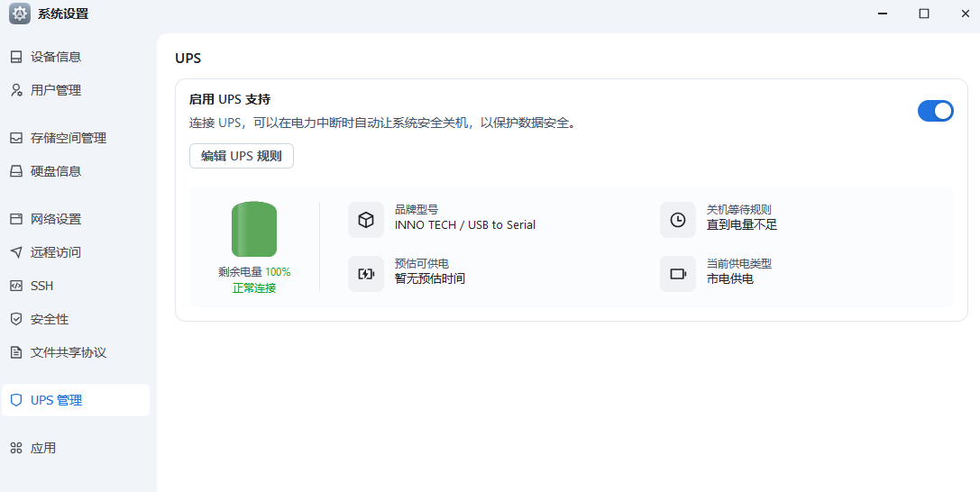This screenshot has height=492, width=980.
Task: Click the UPS 管理 shield icon
Action: pyautogui.click(x=16, y=400)
